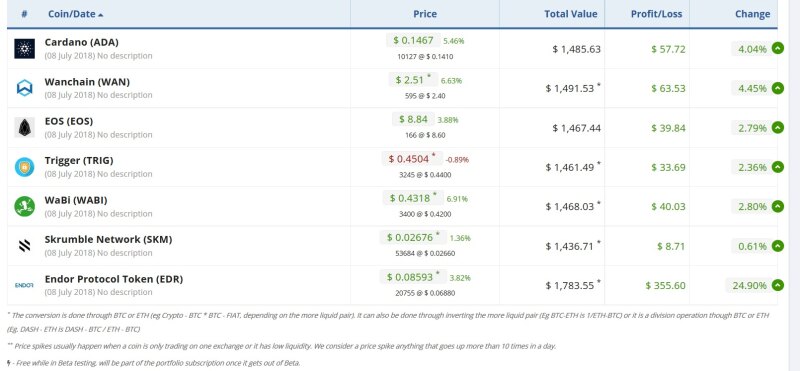Click holding text 595 @ $ 2.40
This screenshot has width=800, height=371.
[x=425, y=95]
